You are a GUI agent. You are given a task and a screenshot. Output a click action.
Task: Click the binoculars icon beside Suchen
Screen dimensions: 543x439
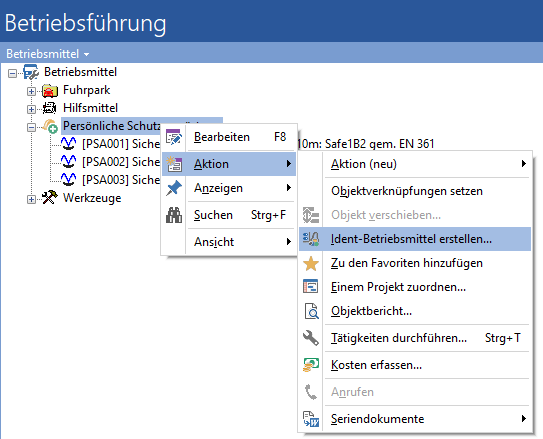click(x=173, y=215)
